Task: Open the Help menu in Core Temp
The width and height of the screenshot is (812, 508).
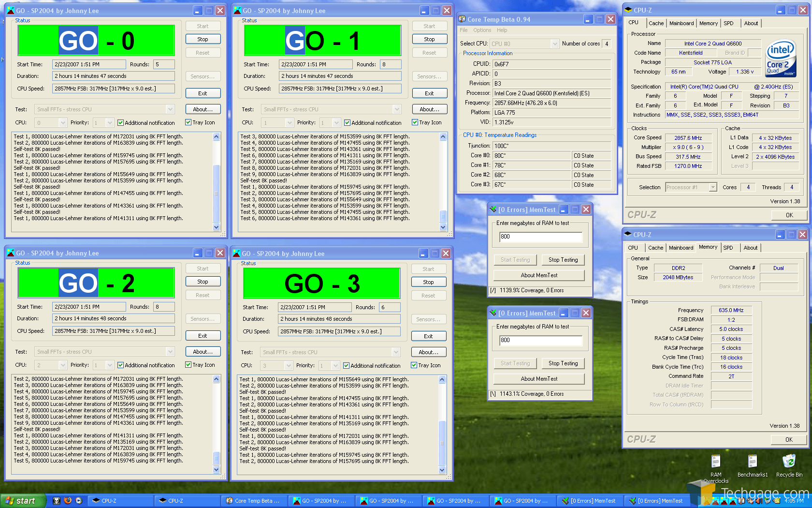Action: tap(502, 30)
